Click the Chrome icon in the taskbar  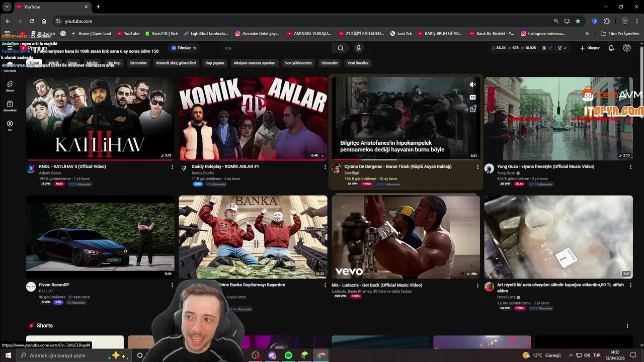click(321, 355)
